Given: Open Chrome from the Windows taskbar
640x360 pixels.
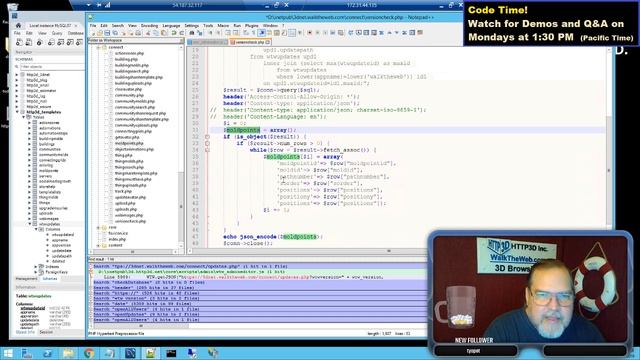Looking at the screenshot, I should 89,353.
